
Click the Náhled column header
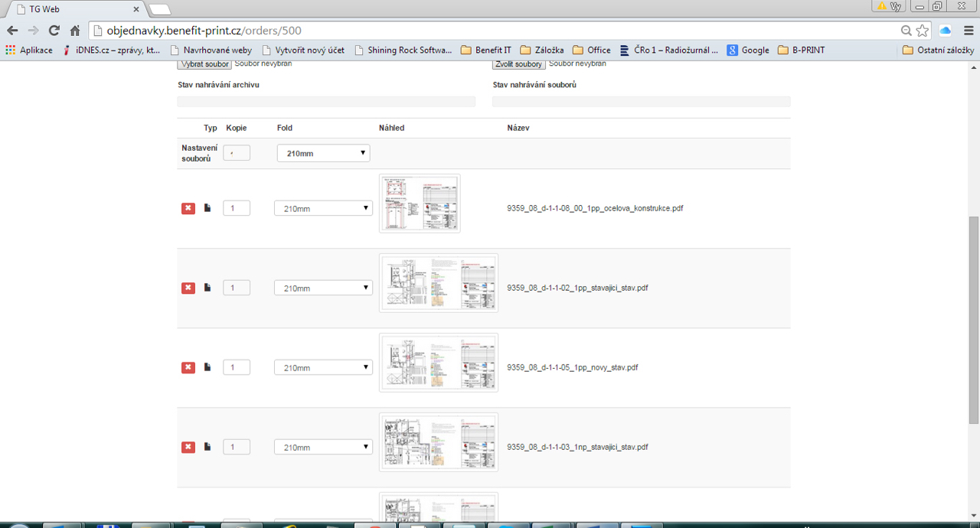point(392,128)
